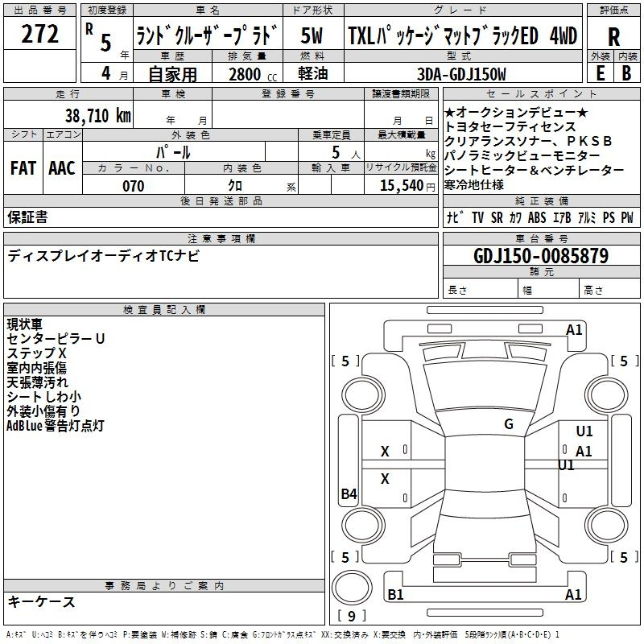Viewport: 644px width, 644px height.
Task: Click interior color クロ
Action: (235, 186)
